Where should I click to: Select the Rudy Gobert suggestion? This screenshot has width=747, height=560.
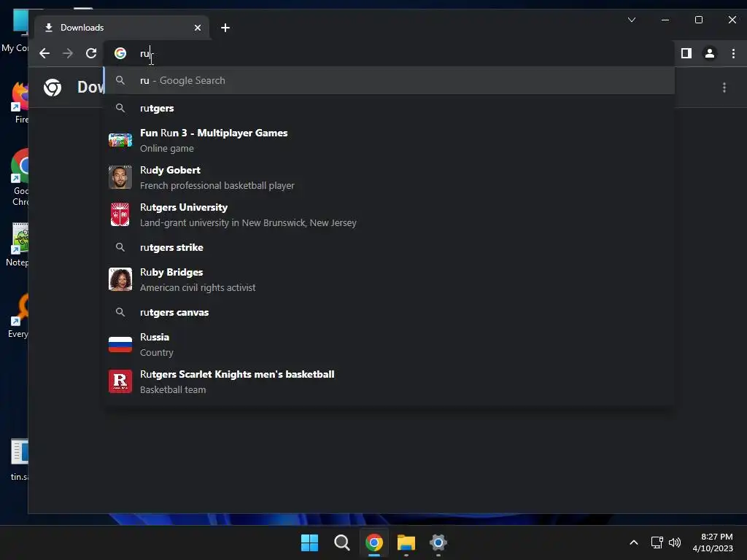coord(389,178)
